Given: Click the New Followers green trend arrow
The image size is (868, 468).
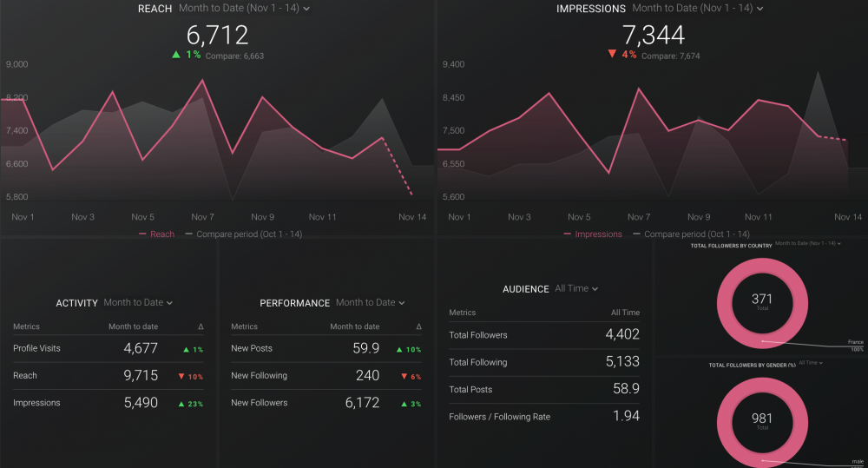Looking at the screenshot, I should point(404,404).
